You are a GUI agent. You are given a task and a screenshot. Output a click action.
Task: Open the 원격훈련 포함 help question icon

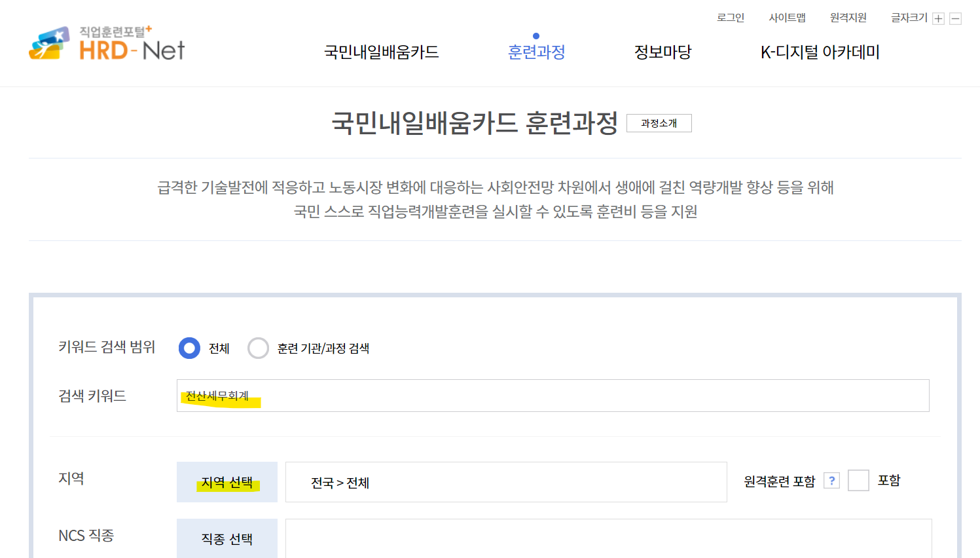tap(831, 481)
